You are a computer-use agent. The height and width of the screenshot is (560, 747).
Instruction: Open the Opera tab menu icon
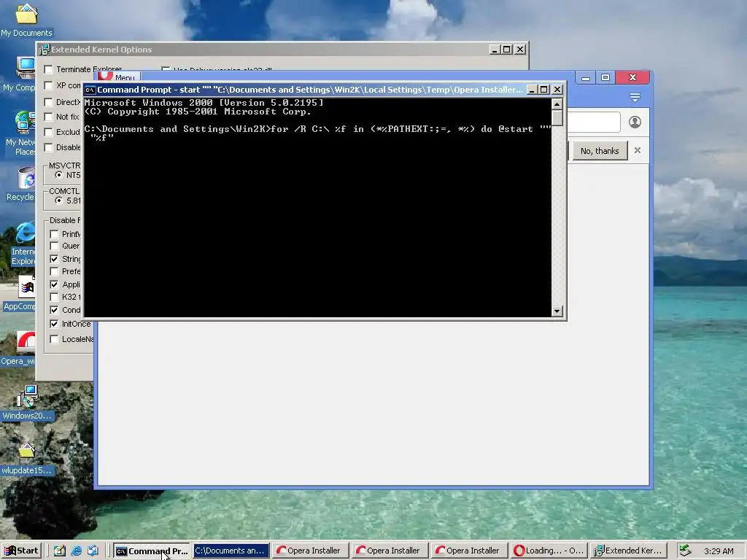[635, 98]
